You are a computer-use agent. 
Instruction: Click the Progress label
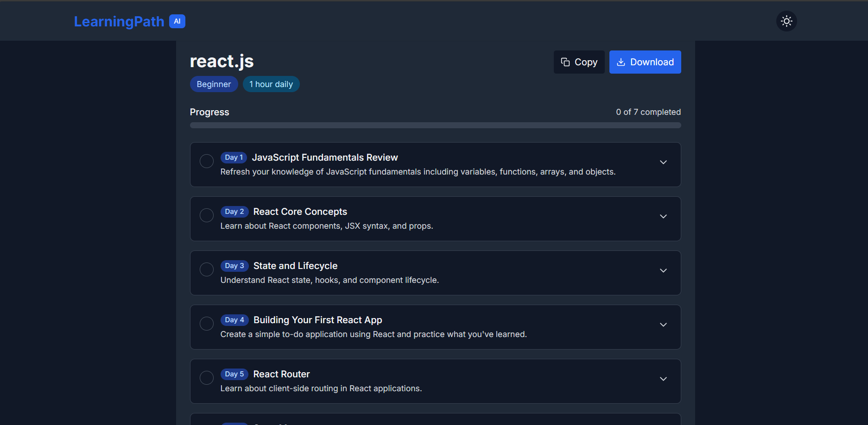(x=209, y=112)
